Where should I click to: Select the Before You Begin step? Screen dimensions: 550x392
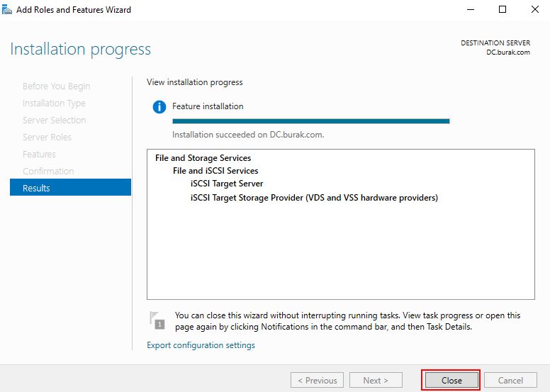(x=57, y=86)
